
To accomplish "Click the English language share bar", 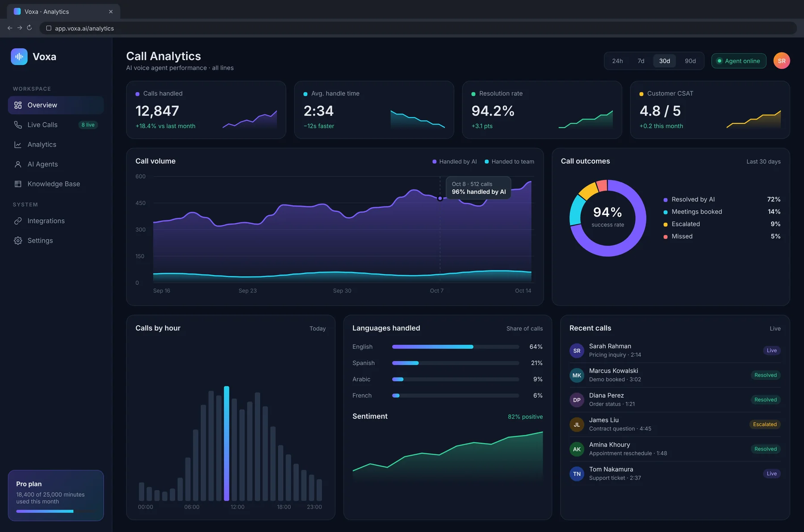I will [456, 347].
